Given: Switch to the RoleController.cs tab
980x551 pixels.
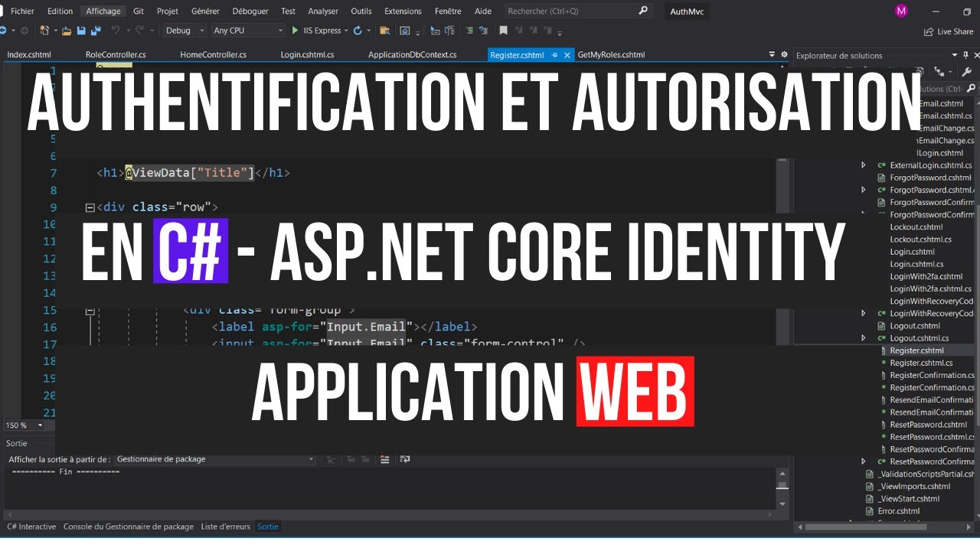Looking at the screenshot, I should 116,55.
